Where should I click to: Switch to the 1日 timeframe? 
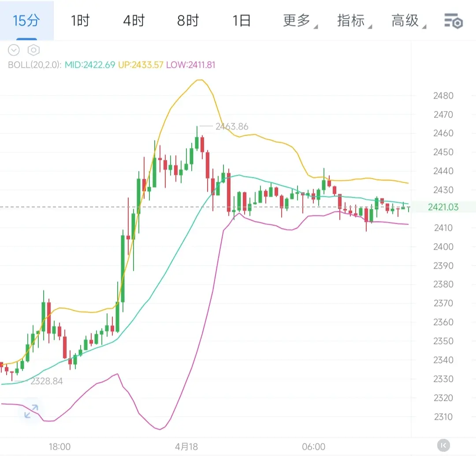[x=242, y=21]
